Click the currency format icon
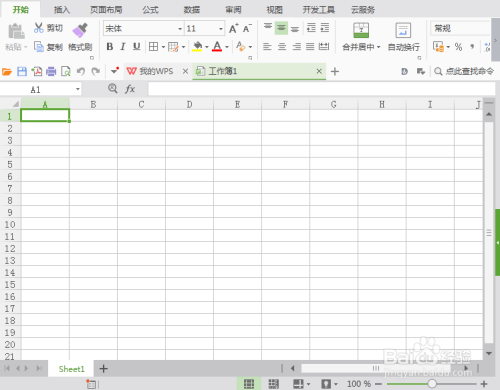500x390 pixels. [x=439, y=47]
